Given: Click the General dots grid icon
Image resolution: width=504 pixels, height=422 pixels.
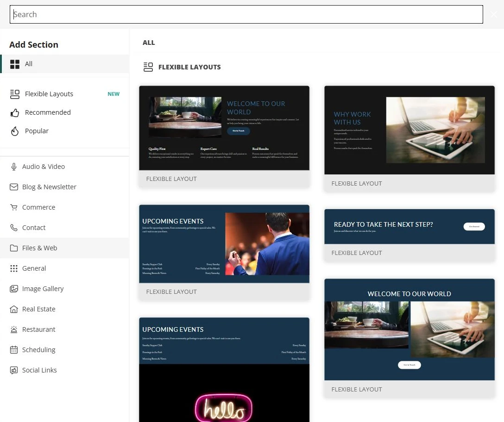Looking at the screenshot, I should point(14,268).
